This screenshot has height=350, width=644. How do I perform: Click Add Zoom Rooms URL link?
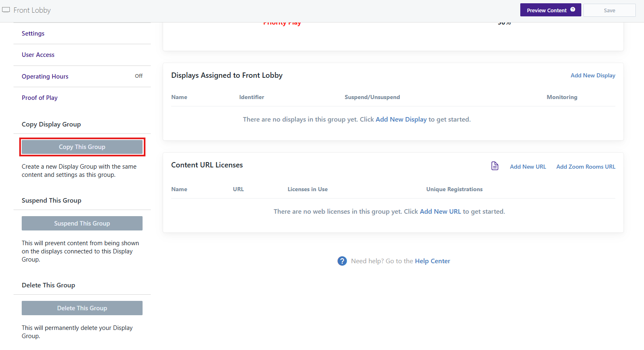pyautogui.click(x=586, y=167)
